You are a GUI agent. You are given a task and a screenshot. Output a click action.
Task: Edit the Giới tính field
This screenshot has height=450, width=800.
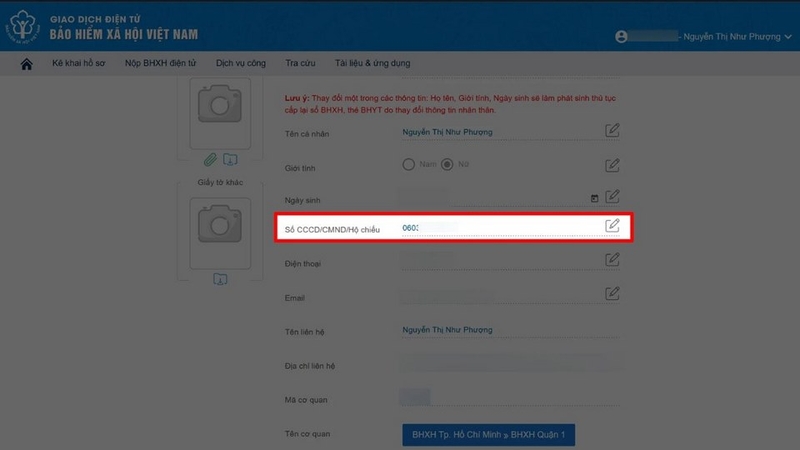pyautogui.click(x=612, y=165)
